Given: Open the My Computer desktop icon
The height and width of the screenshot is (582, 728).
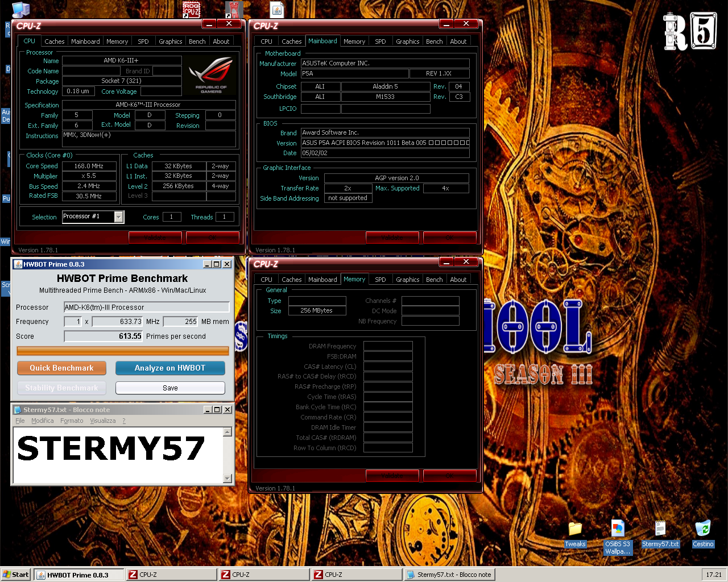Looking at the screenshot, I should (x=21, y=9).
